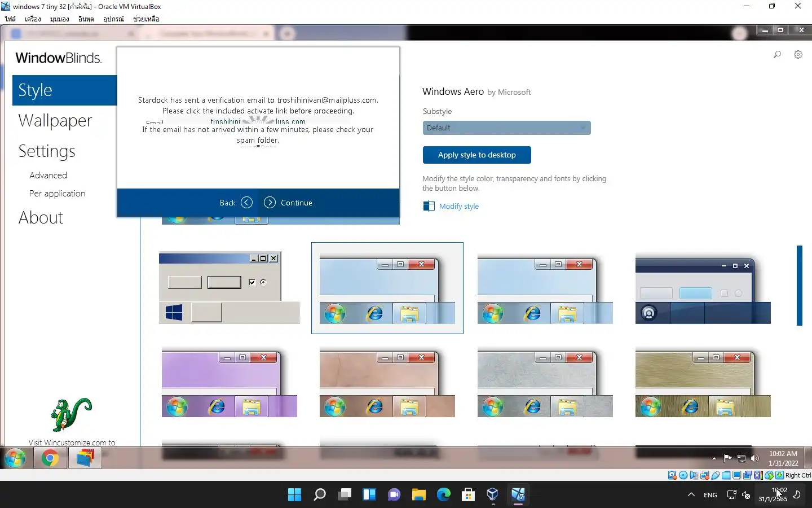Click the Continue button in dialog

[x=288, y=202]
